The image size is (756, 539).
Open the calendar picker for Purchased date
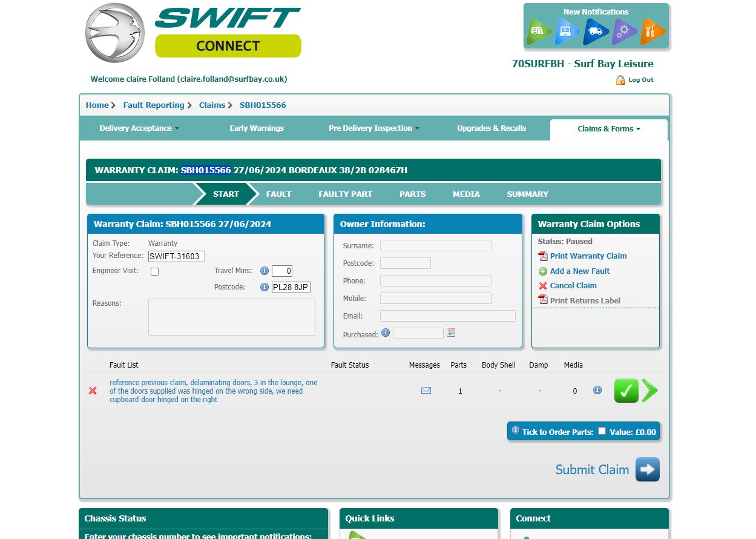click(450, 332)
